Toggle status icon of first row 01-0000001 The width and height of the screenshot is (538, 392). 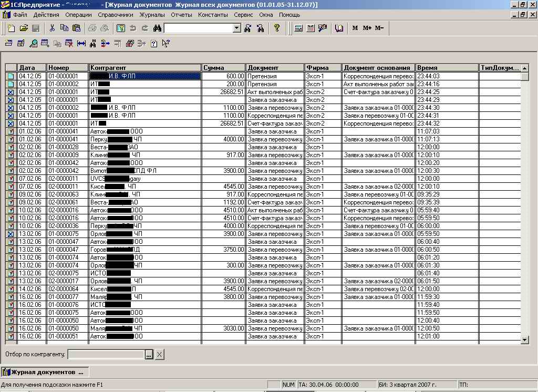point(11,76)
